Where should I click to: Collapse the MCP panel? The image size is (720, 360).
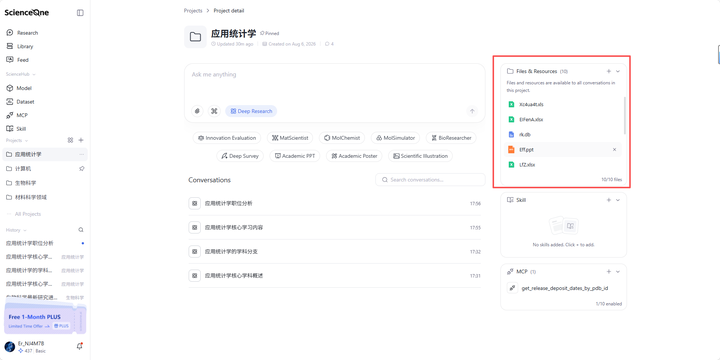(618, 271)
